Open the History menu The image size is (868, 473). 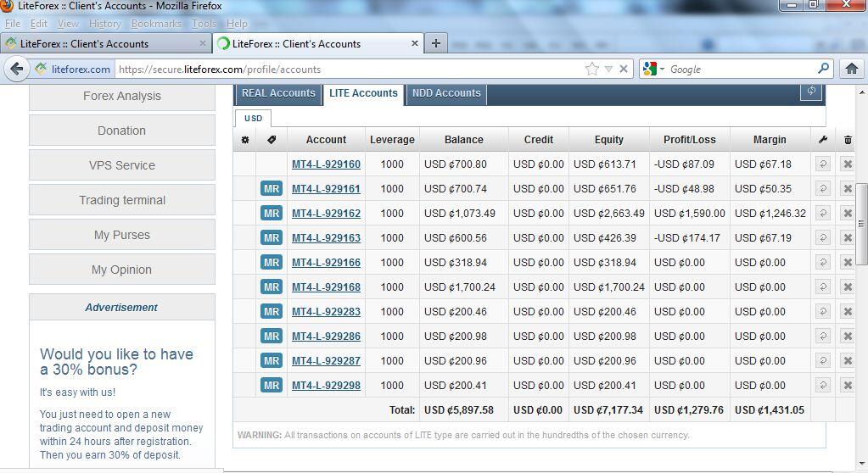104,24
